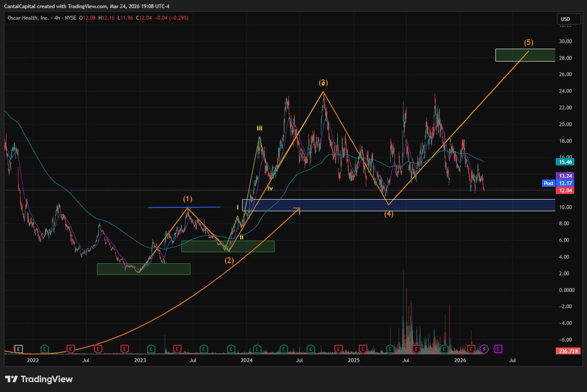587x392 pixels.
Task: Select the lightning bolt instant trading icon
Action: tap(484, 348)
